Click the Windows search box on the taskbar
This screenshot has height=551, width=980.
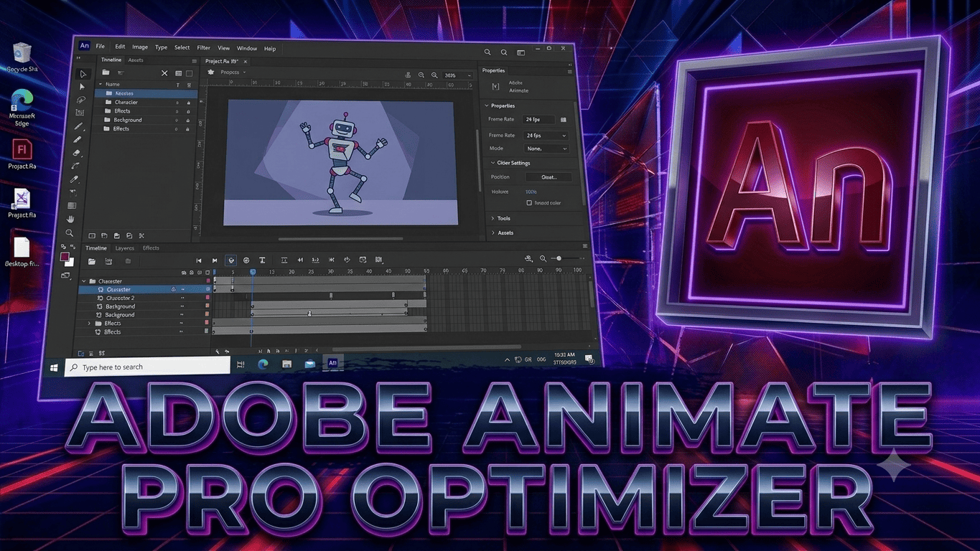148,367
